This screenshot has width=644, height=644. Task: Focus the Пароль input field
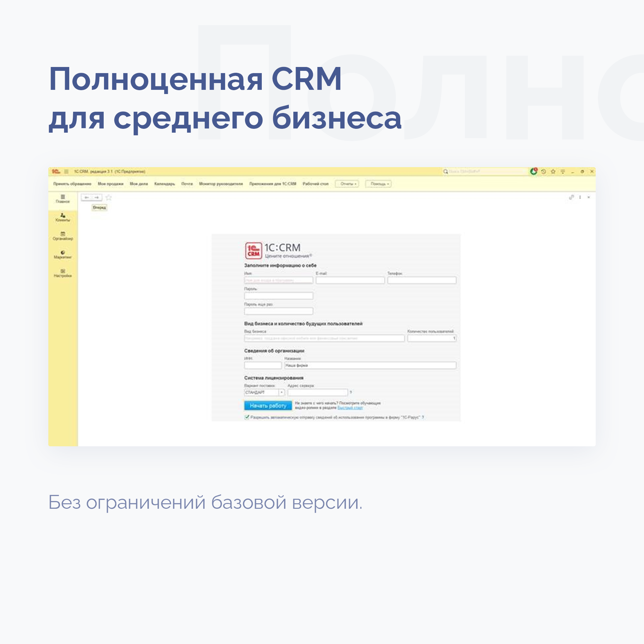(x=279, y=296)
